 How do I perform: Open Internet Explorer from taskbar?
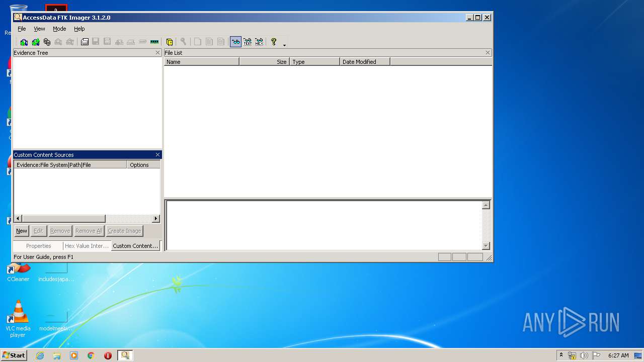(40, 355)
